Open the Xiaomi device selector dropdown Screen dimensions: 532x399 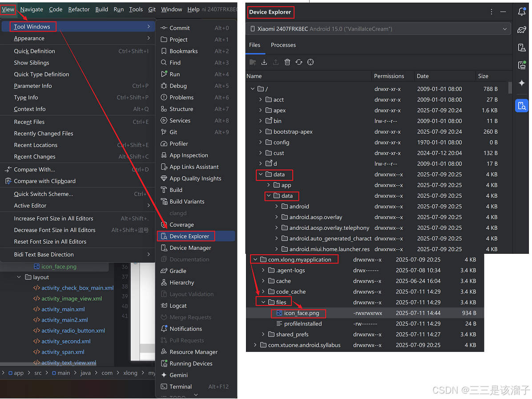[379, 29]
